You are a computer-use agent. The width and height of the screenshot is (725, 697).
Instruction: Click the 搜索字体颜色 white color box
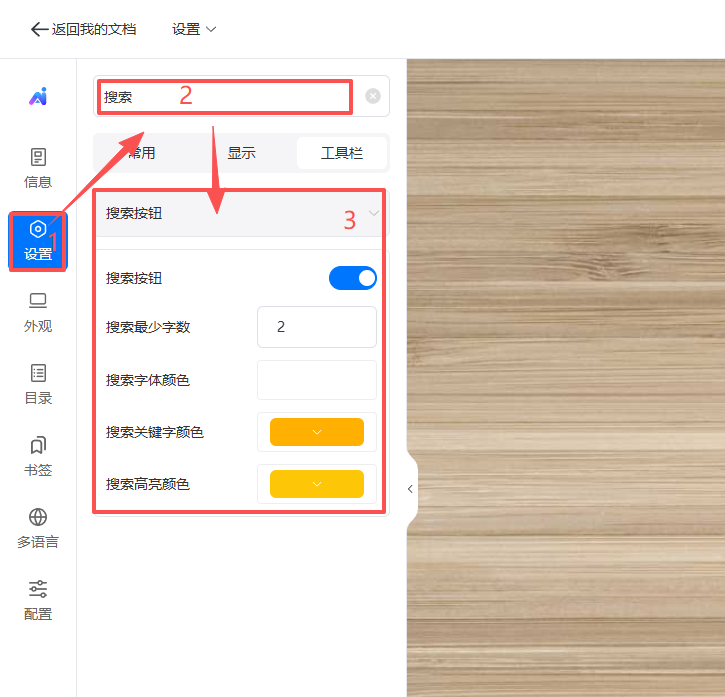pyautogui.click(x=317, y=380)
